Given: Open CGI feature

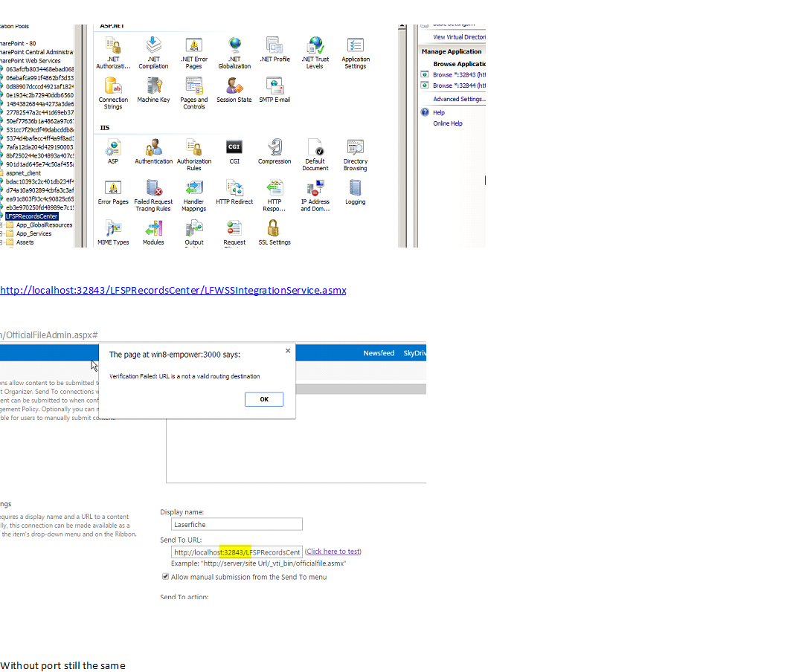Looking at the screenshot, I should point(234,152).
